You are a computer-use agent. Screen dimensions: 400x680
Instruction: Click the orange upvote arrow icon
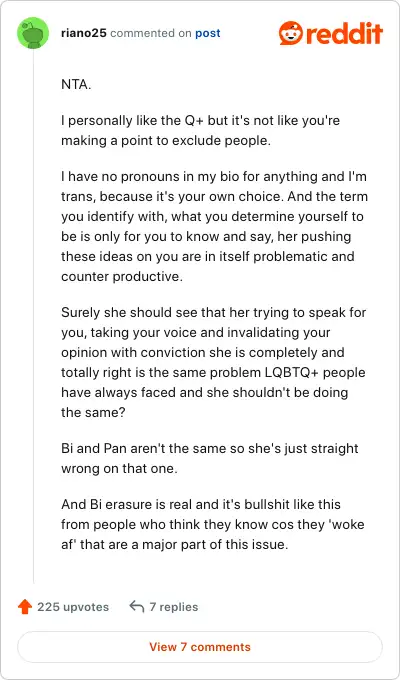pyautogui.click(x=25, y=607)
